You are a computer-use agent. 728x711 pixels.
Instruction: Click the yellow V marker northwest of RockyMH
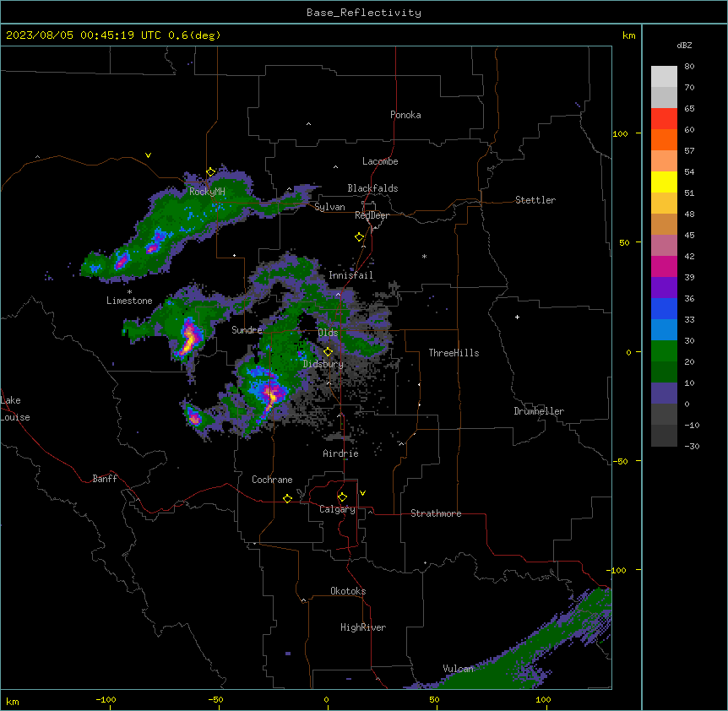click(148, 155)
